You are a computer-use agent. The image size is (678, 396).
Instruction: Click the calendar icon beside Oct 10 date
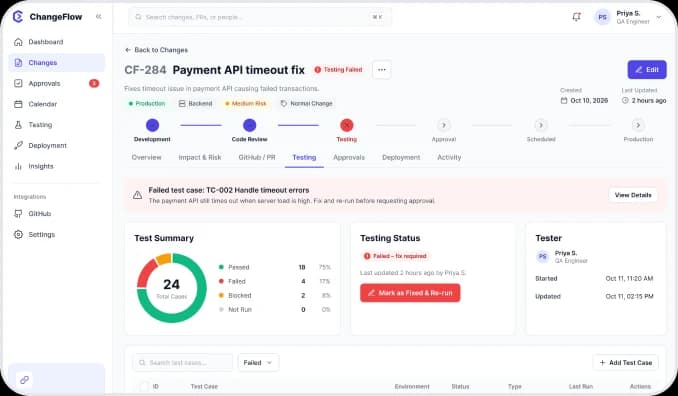564,101
